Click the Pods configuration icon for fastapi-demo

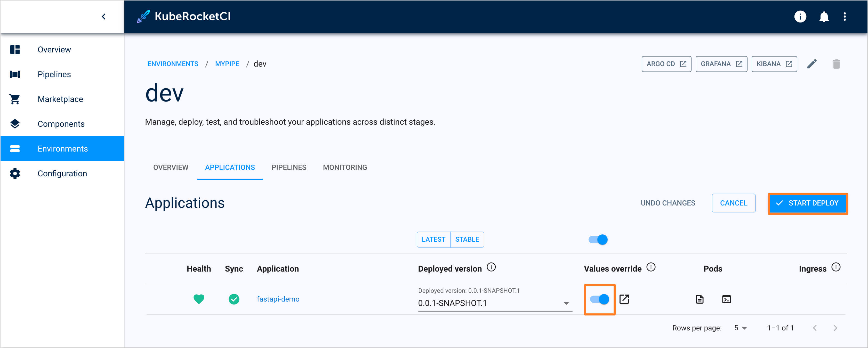click(x=699, y=299)
